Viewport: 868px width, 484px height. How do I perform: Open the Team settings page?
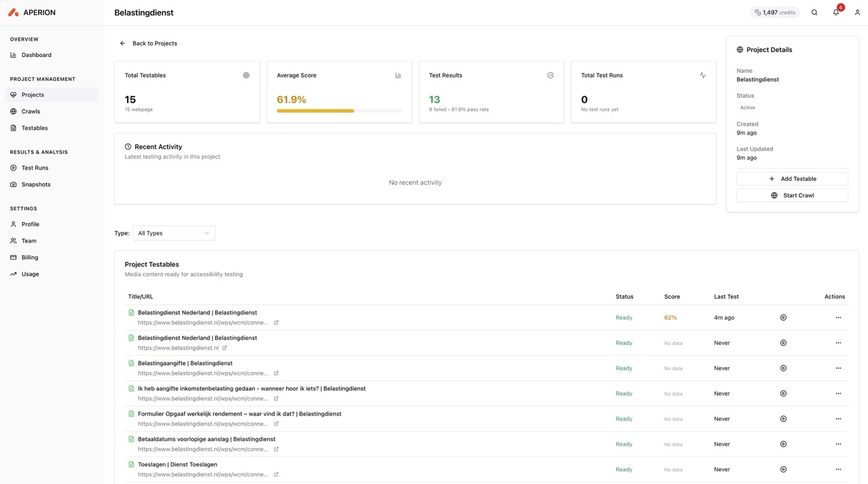coord(28,241)
